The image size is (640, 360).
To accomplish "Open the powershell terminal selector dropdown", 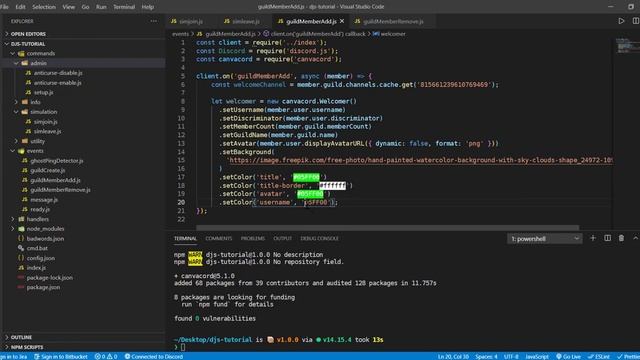I will pyautogui.click(x=544, y=239).
